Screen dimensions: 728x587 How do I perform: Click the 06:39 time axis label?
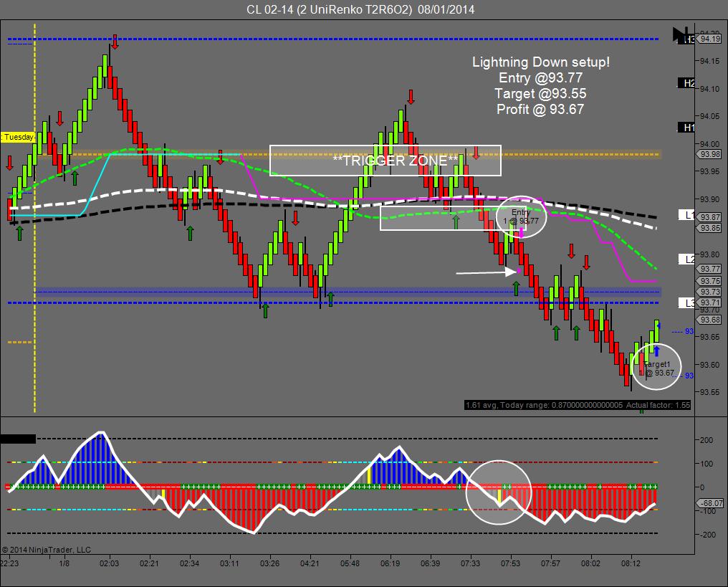click(x=430, y=563)
